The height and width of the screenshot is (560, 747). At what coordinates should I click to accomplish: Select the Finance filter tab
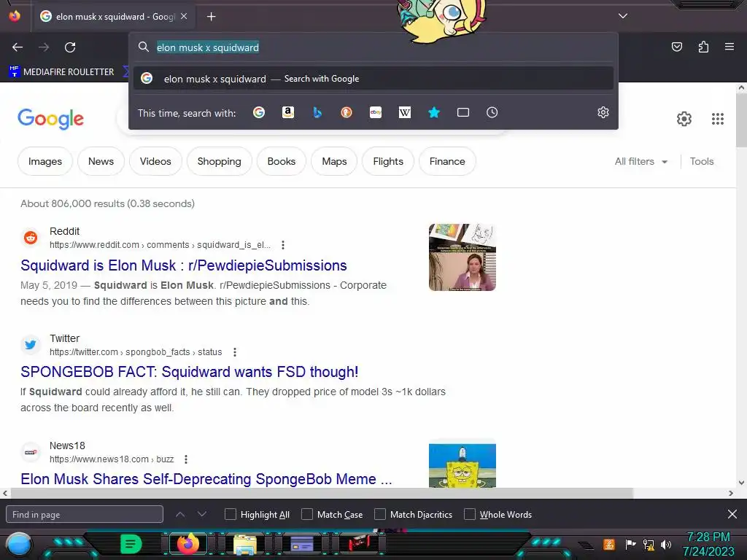pyautogui.click(x=447, y=161)
